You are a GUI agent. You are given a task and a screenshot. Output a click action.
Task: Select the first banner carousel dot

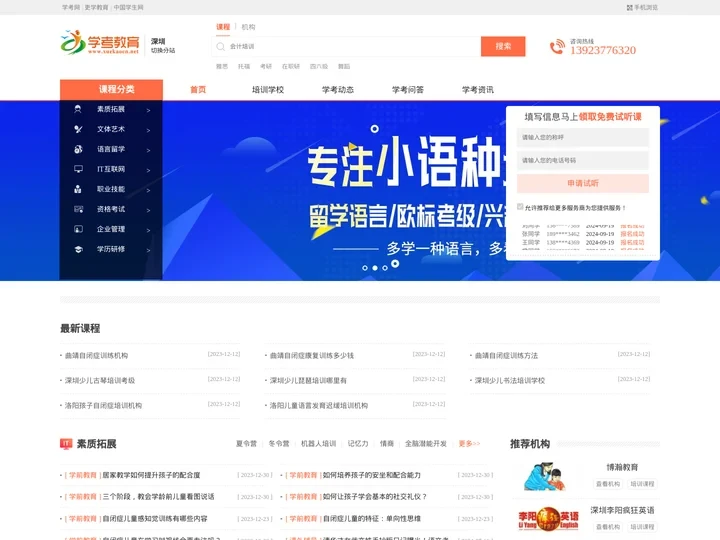point(365,268)
